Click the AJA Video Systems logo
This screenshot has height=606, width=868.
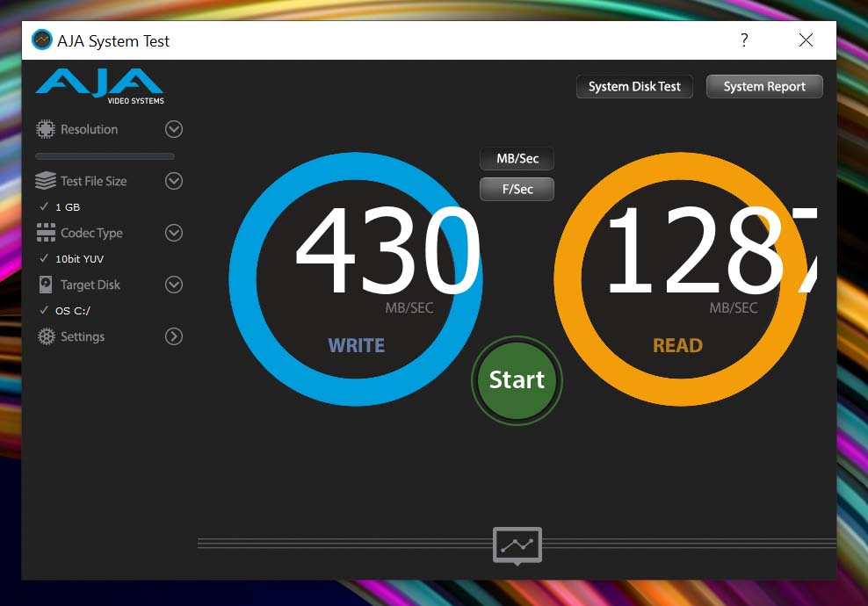[100, 86]
